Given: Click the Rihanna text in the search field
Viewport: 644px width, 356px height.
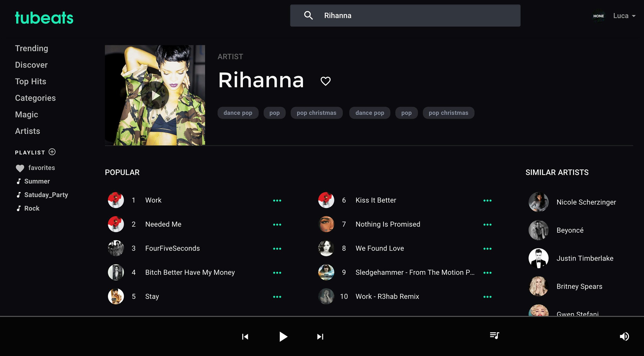Looking at the screenshot, I should tap(338, 16).
